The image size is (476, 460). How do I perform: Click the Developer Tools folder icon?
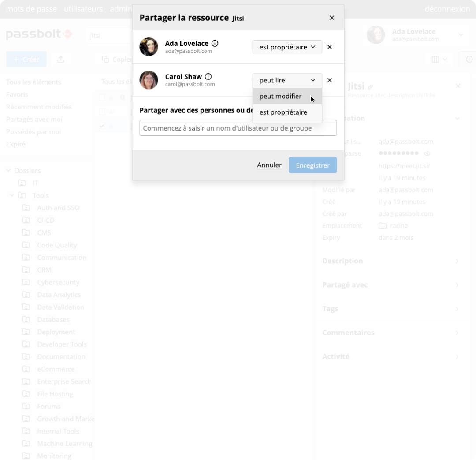pos(26,344)
